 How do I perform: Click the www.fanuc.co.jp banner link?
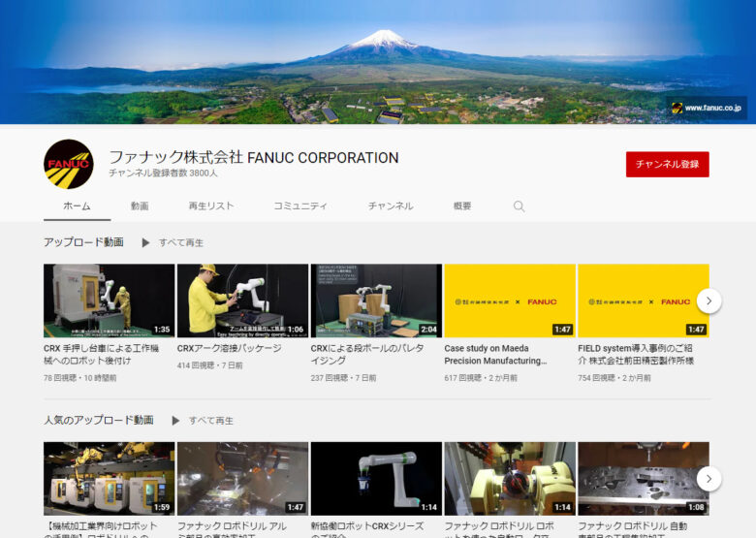[707, 109]
